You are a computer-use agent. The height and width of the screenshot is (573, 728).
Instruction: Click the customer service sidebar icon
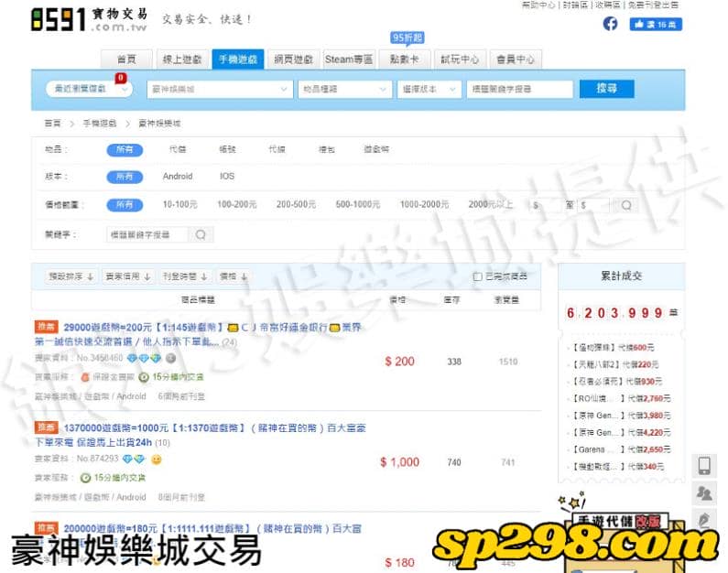click(x=704, y=492)
